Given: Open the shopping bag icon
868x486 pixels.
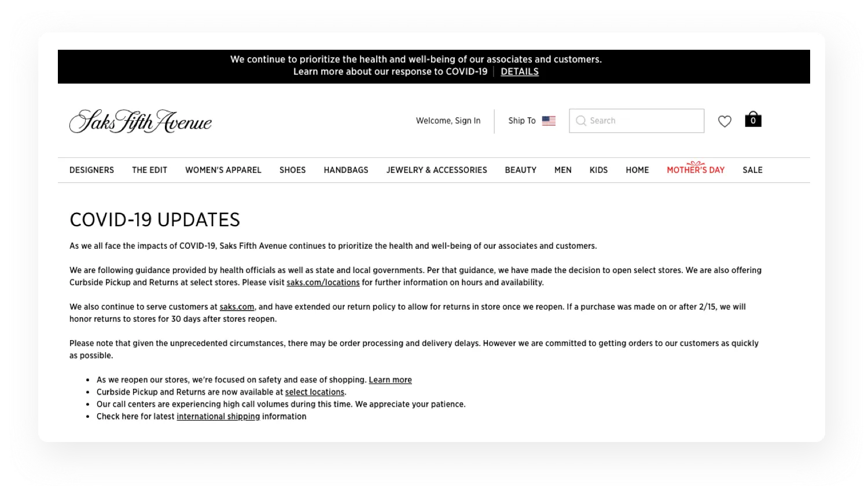Looking at the screenshot, I should [753, 119].
